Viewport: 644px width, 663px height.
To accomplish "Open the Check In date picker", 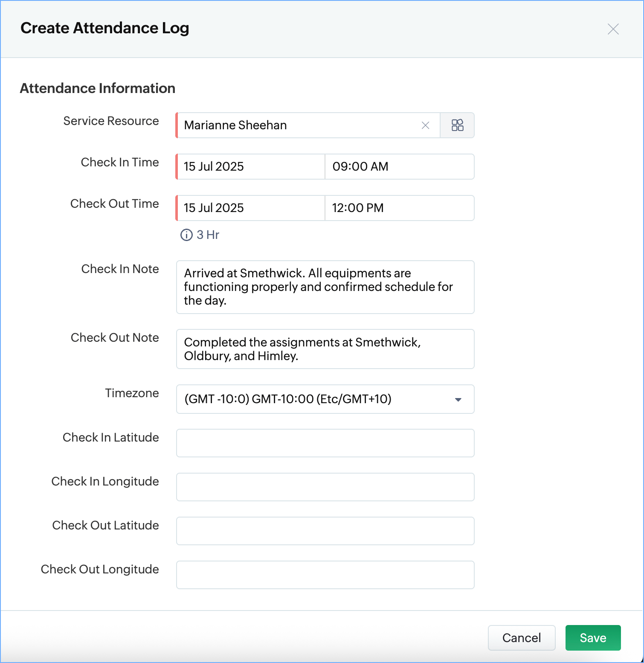I will 251,167.
